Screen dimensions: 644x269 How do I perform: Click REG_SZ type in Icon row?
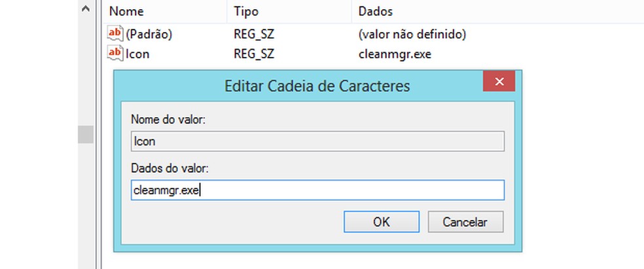[253, 54]
